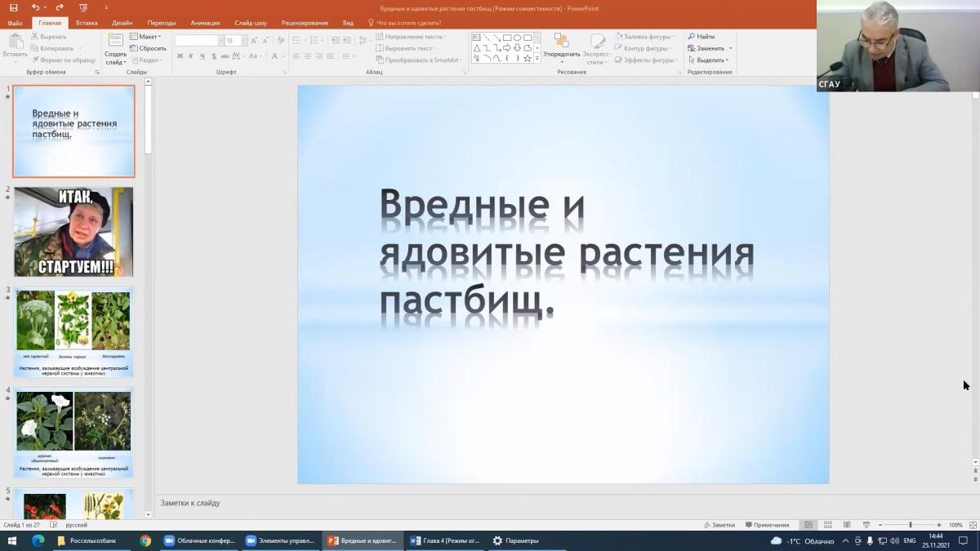
Task: Select the oval shape in shapes gallery
Action: click(518, 37)
